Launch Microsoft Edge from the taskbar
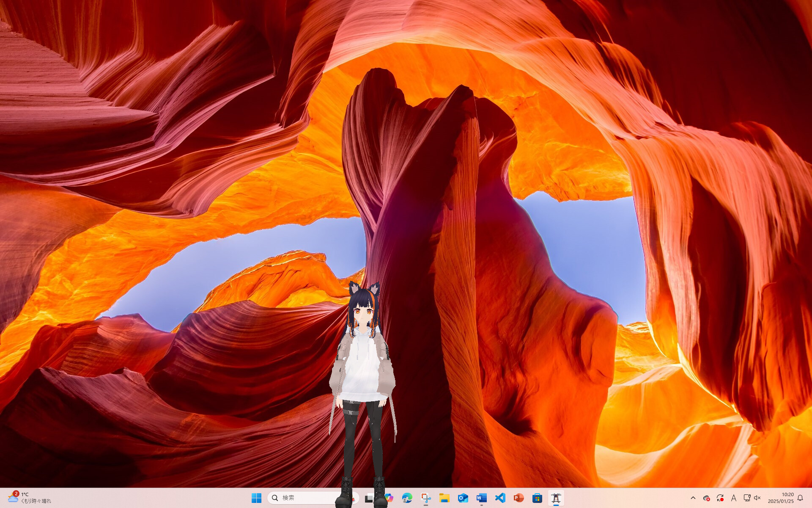 (406, 498)
